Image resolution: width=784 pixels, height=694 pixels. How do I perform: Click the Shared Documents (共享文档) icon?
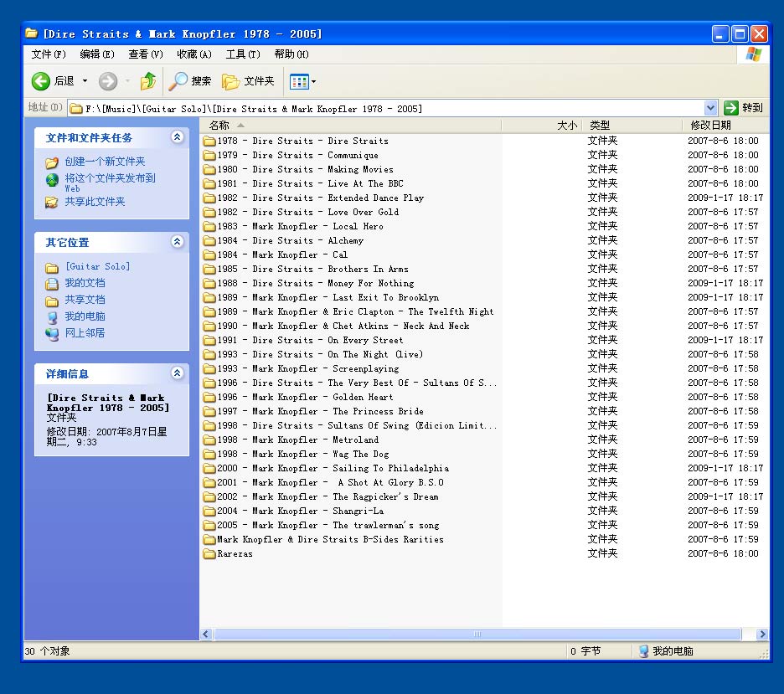click(x=51, y=301)
